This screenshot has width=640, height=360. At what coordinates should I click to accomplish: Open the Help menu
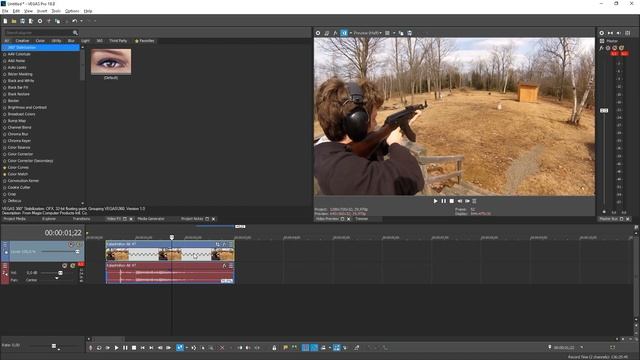(88, 11)
